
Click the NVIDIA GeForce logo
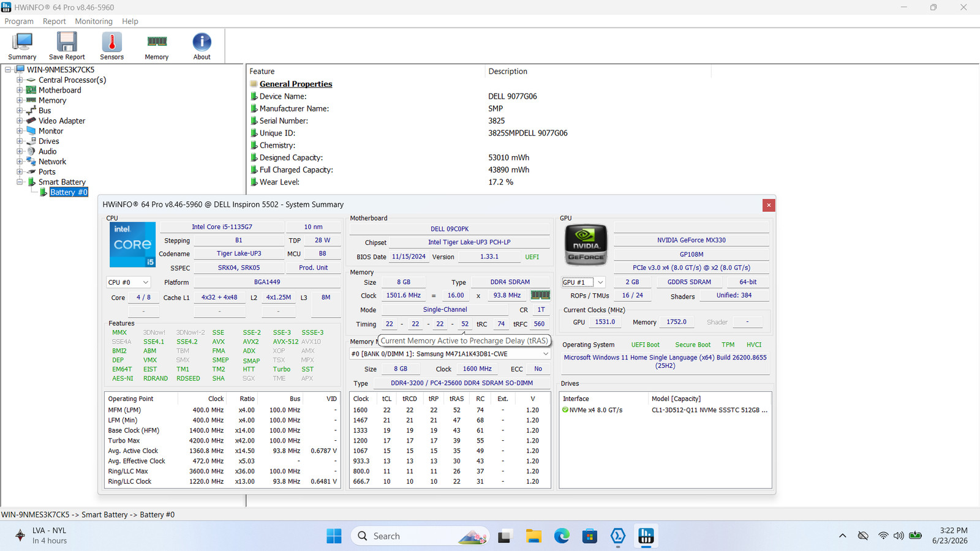[586, 244]
